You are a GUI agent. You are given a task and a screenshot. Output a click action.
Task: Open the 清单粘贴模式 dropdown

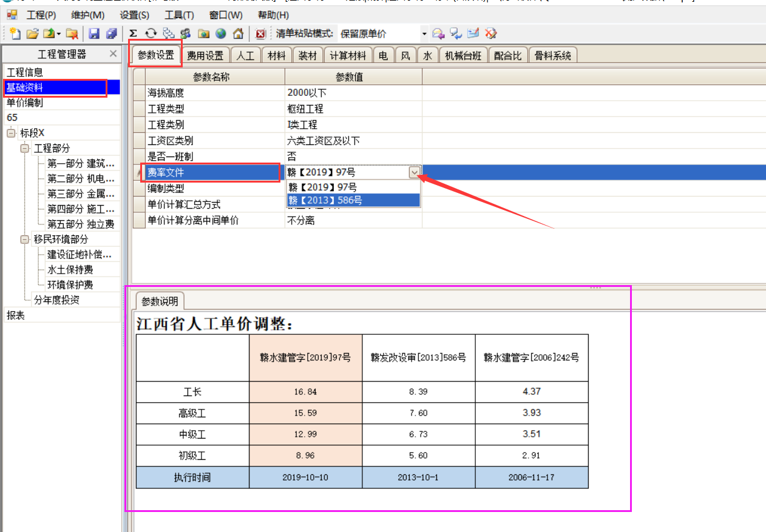(x=424, y=34)
